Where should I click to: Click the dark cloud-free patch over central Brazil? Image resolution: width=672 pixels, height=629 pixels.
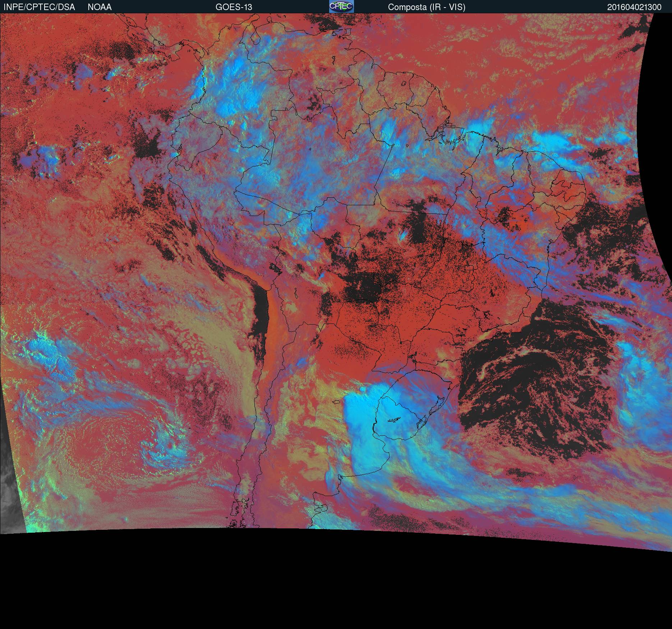[x=367, y=284]
